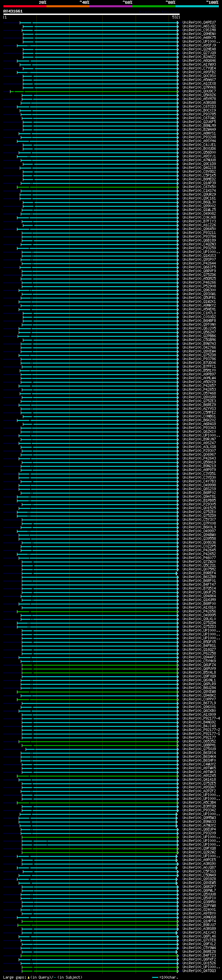Viewport: 222px width, 980px height.
Task: Click the cyan ~100% identity legend segment
Action: (x=197, y=6)
